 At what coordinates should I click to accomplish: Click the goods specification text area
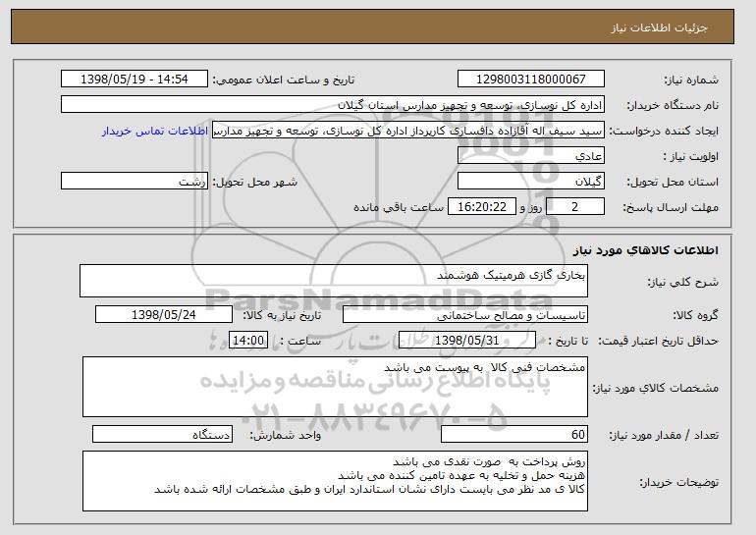click(335, 387)
